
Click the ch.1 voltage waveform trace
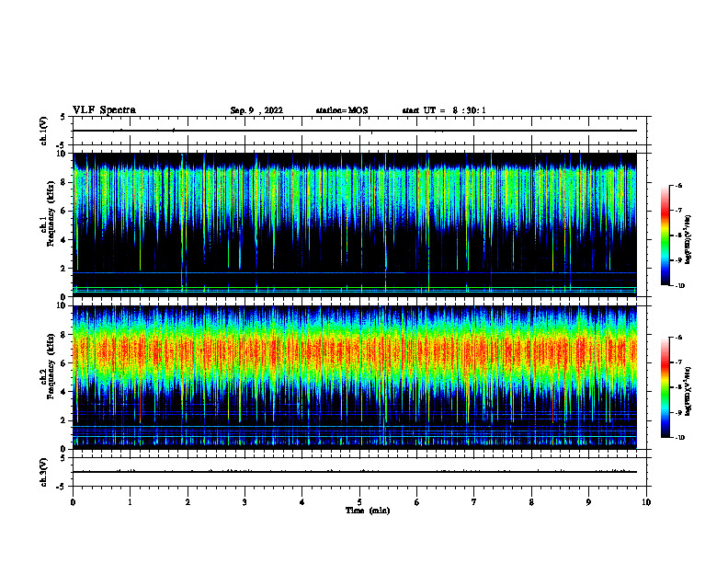tap(355, 131)
